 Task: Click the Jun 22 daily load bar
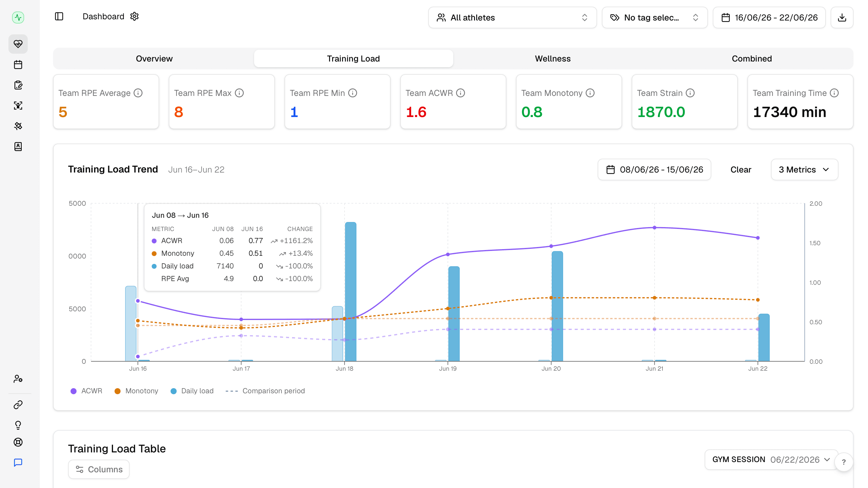click(764, 337)
